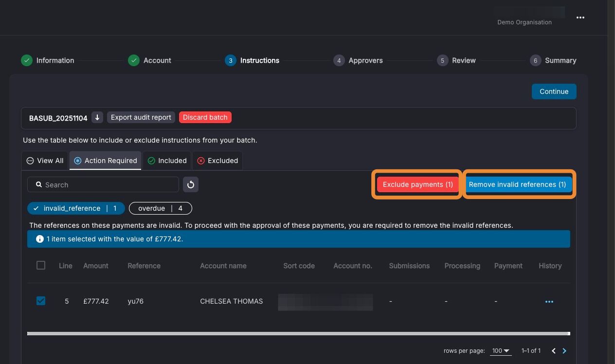Click the Submissions column header
Screen dimensions: 615x364
[x=409, y=266]
